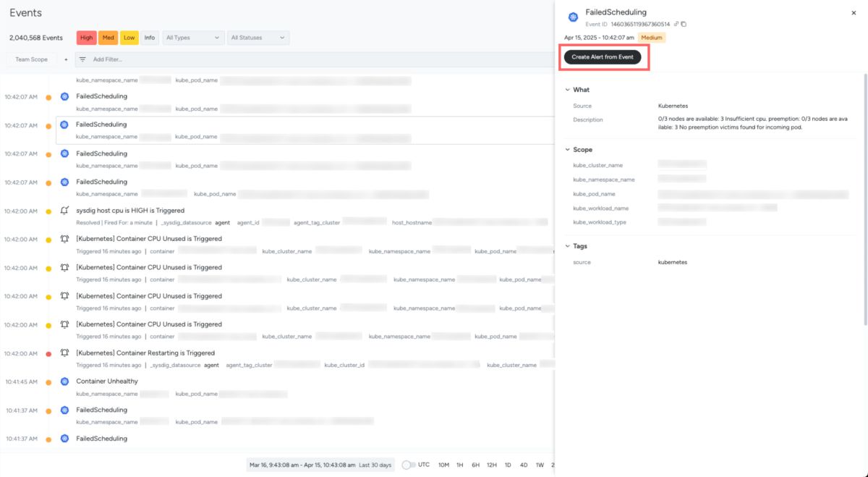
Task: Copy the Event ID to clipboard
Action: point(684,24)
